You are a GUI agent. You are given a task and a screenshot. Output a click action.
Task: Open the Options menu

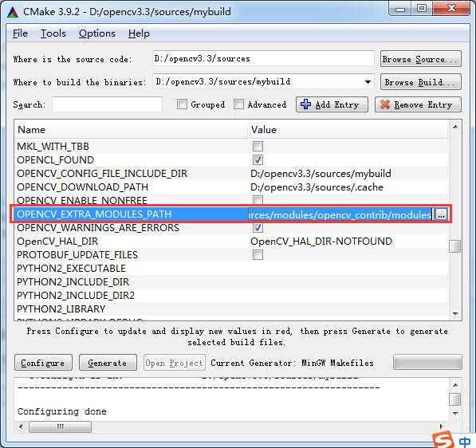[x=97, y=33]
